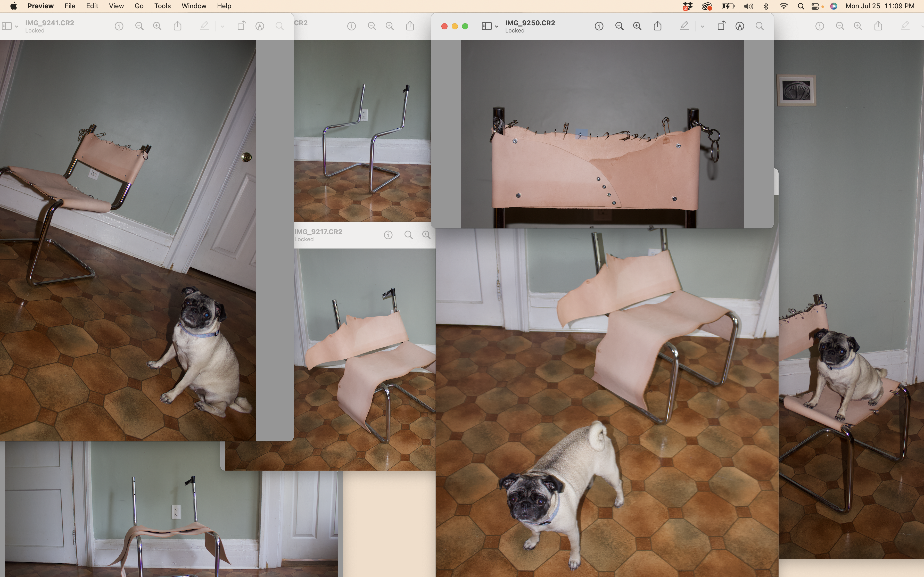Click Share button in IMG_9250.CR2 toolbar
The image size is (924, 577).
(x=657, y=26)
